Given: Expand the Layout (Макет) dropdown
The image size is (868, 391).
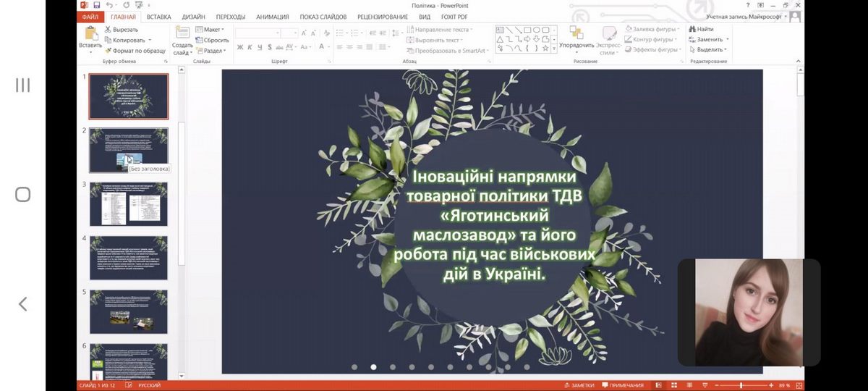Looking at the screenshot, I should [210, 30].
